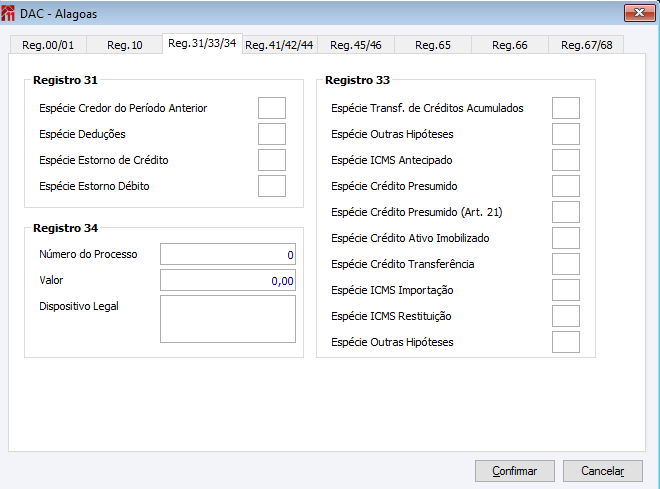Close the DAC - Alagoas window

[x=633, y=13]
